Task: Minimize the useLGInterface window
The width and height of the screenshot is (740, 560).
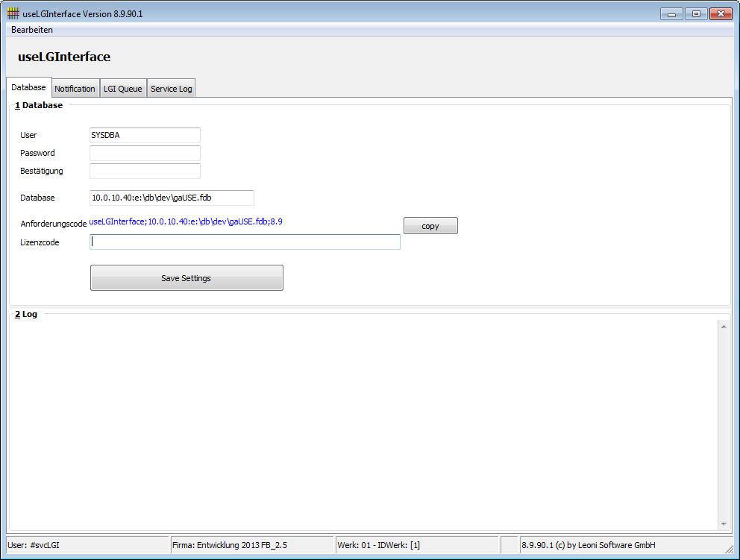Action: 671,13
